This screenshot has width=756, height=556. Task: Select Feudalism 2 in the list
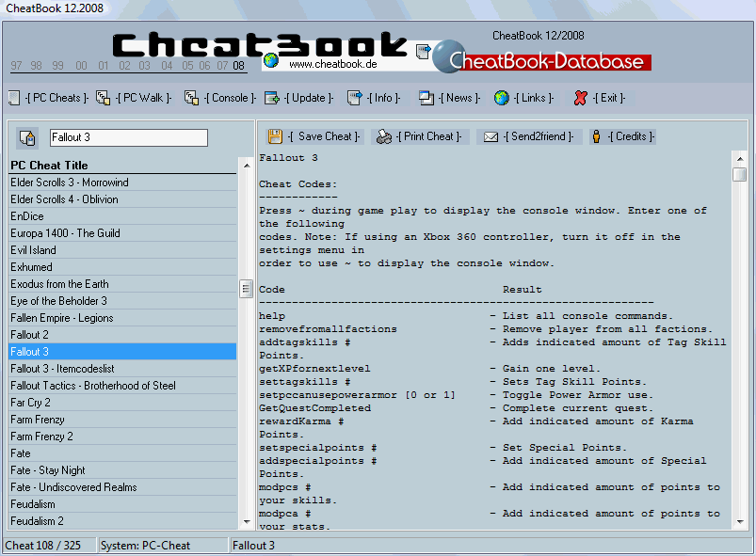123,521
